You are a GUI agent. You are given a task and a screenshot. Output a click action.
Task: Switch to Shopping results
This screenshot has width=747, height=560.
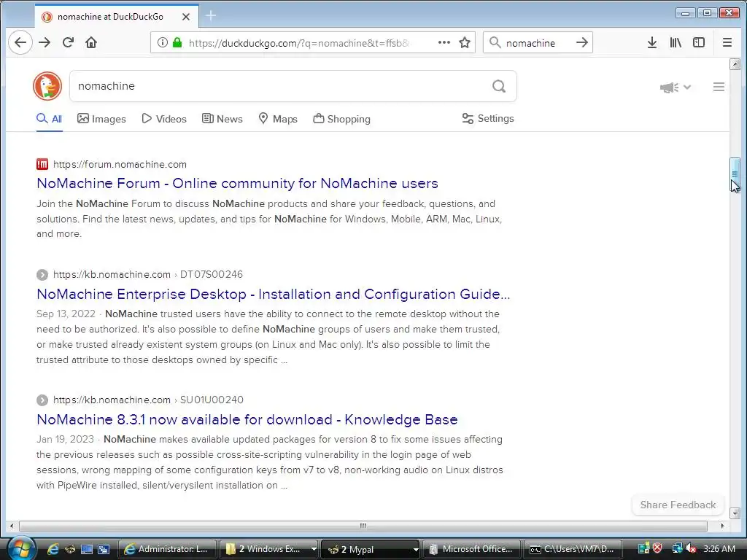tap(341, 119)
